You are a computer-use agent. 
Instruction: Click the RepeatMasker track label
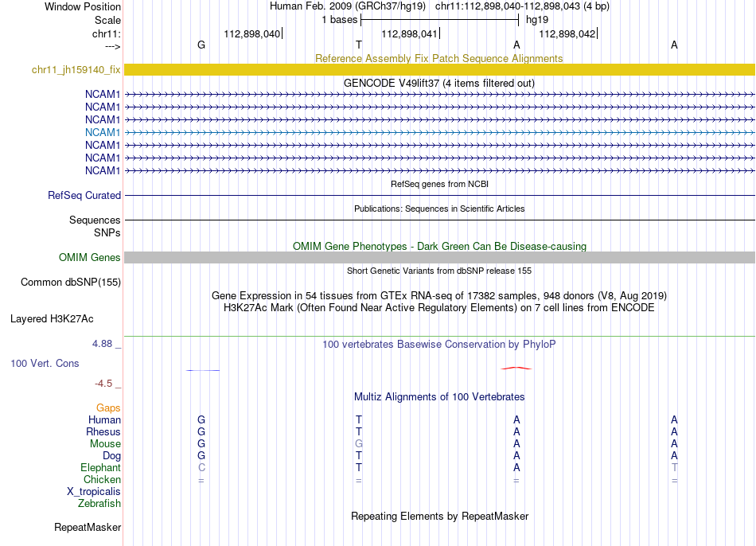[x=88, y=527]
